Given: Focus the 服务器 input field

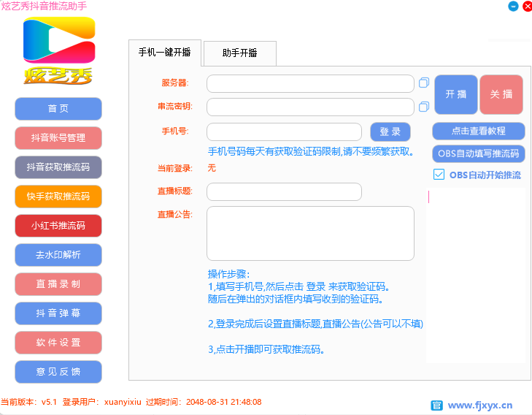Looking at the screenshot, I should [x=310, y=83].
